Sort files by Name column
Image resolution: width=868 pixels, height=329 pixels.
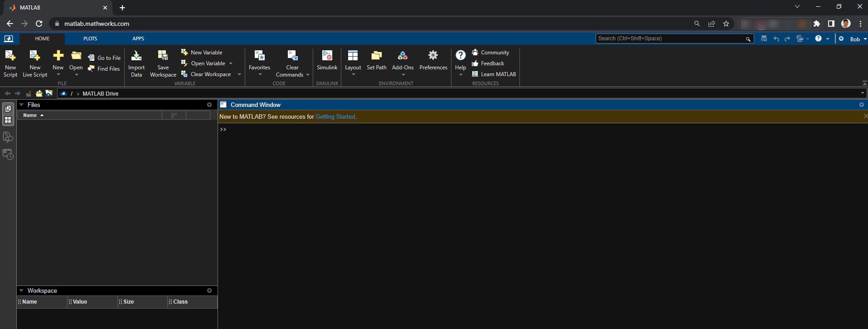(90, 115)
